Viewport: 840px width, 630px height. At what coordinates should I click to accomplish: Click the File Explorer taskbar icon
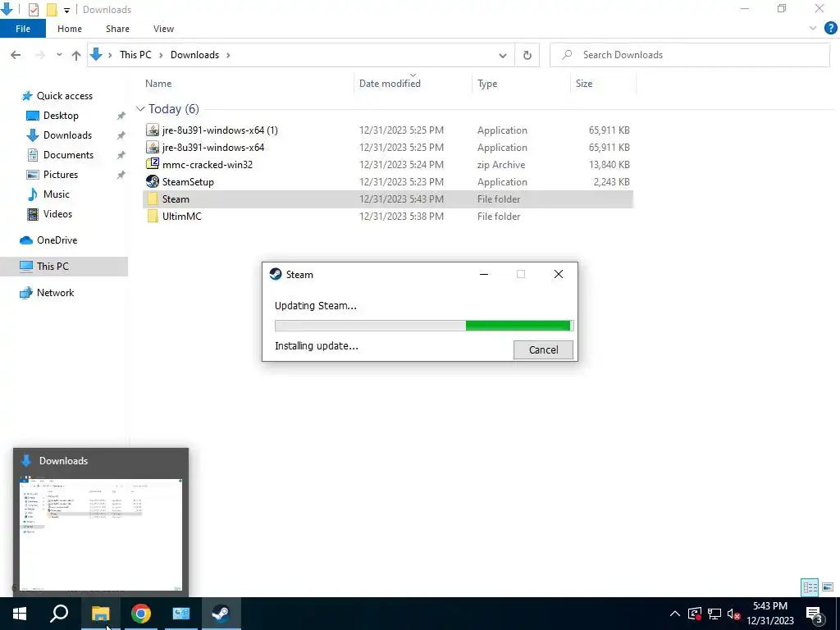pos(100,614)
